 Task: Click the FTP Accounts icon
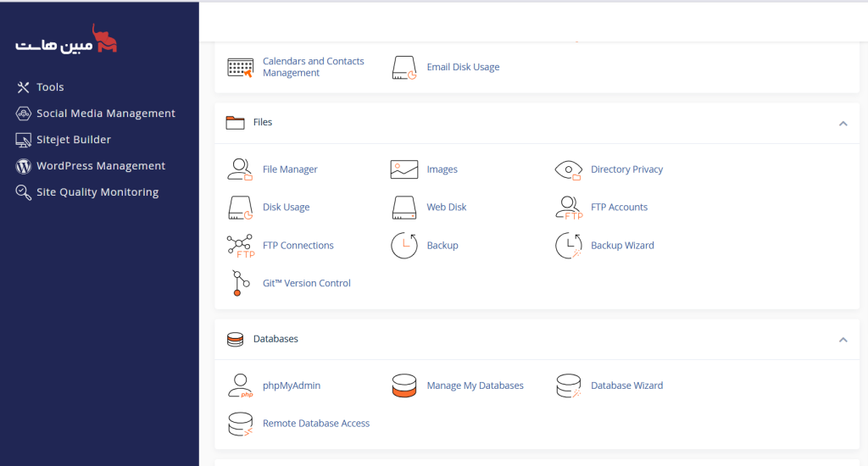569,208
